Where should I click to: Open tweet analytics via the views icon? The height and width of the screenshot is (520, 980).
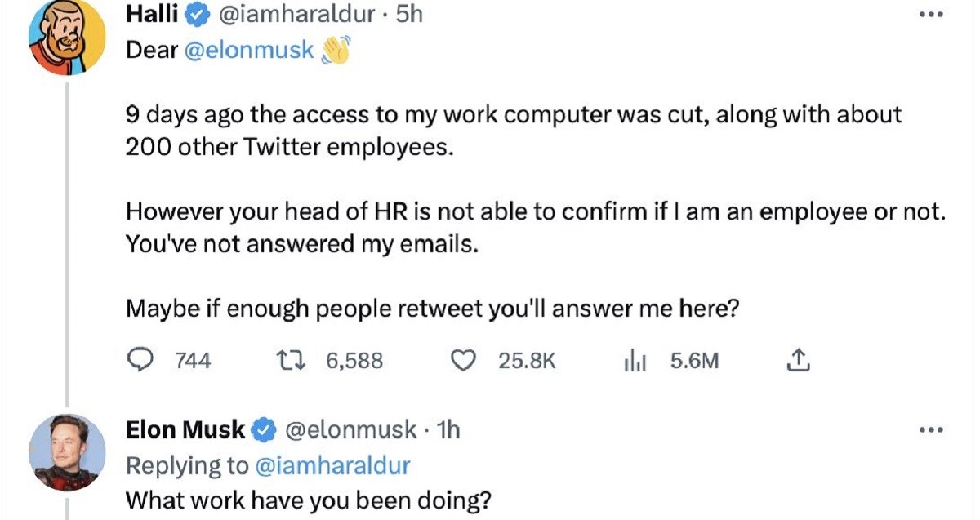coord(633,359)
